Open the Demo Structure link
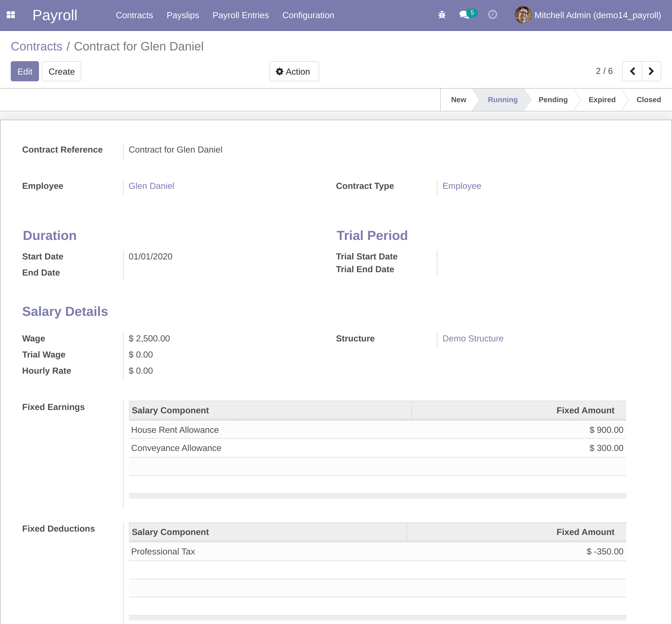This screenshot has width=672, height=624. [x=472, y=338]
